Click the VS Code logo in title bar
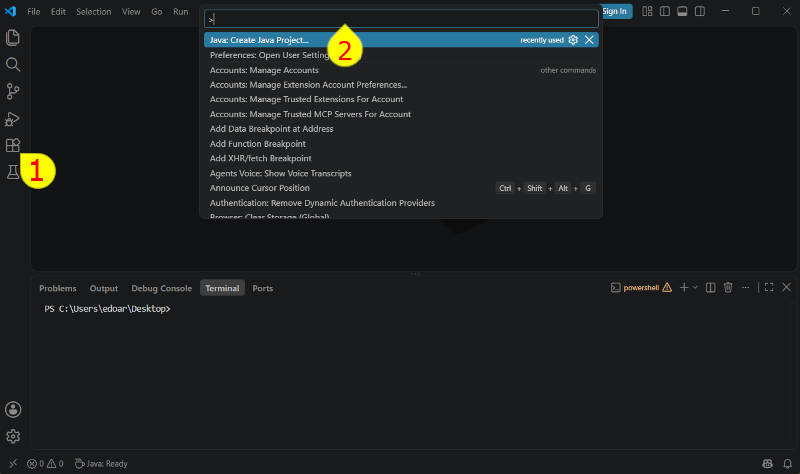Screen dimensions: 800x474 [11, 11]
